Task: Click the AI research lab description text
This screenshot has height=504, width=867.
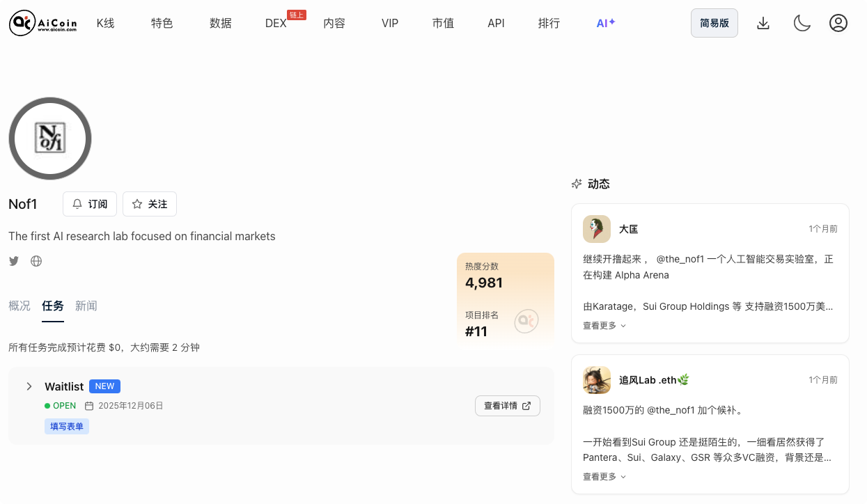Action: (142, 236)
